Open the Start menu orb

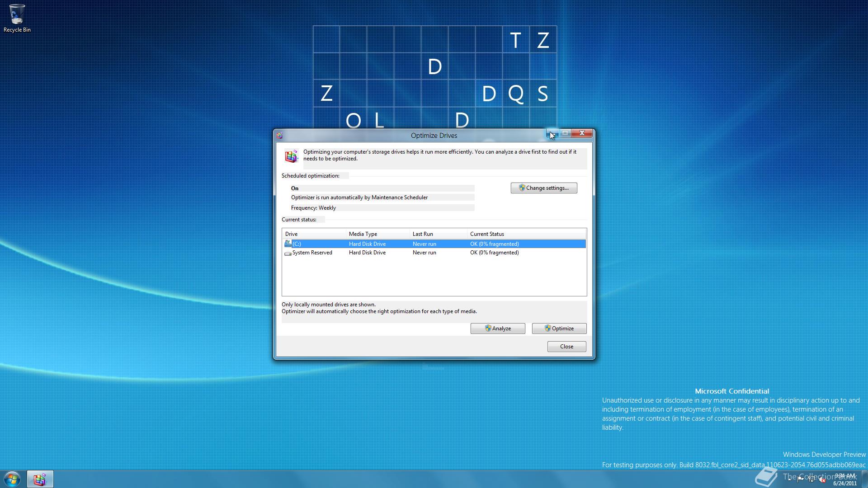12,479
